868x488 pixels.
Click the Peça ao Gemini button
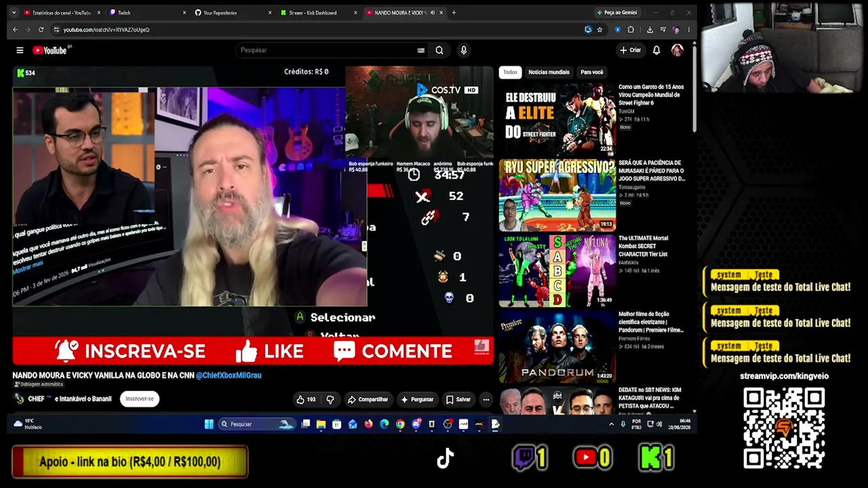click(616, 13)
